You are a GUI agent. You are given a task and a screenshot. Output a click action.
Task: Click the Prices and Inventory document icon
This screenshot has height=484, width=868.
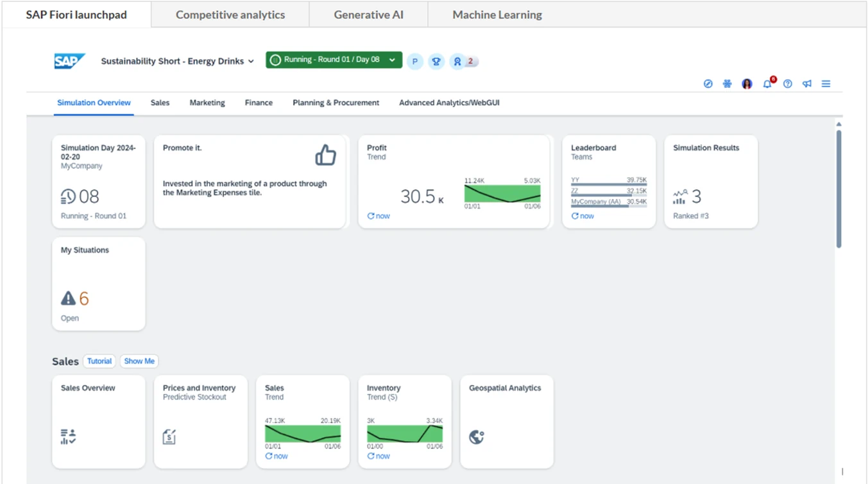tap(169, 437)
